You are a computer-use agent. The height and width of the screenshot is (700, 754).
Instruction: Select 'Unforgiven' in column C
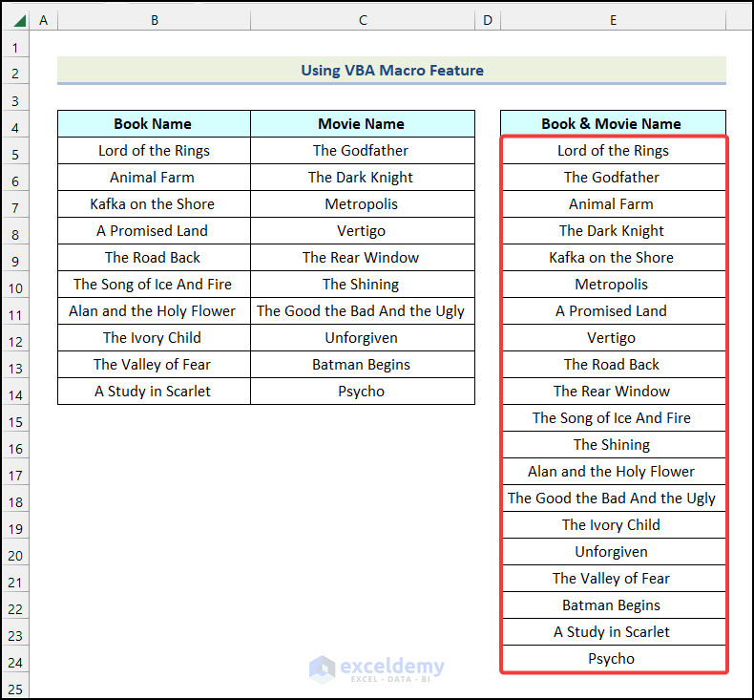coord(363,338)
